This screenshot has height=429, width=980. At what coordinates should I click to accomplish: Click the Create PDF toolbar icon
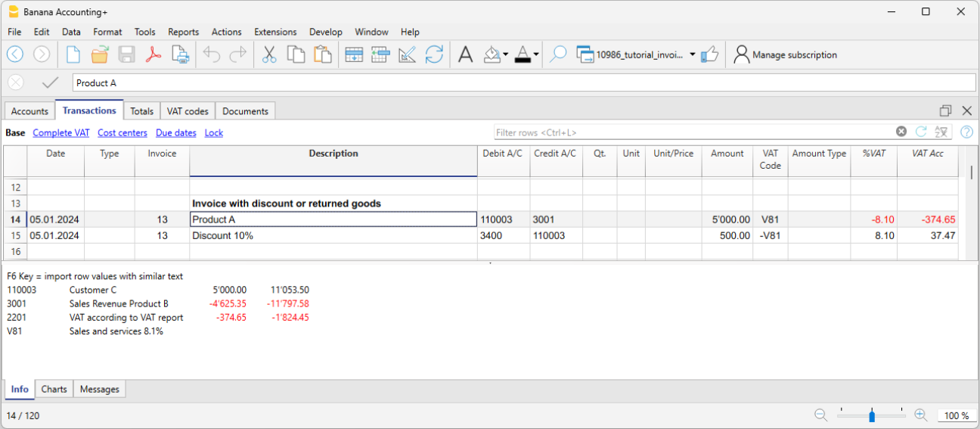[x=154, y=54]
